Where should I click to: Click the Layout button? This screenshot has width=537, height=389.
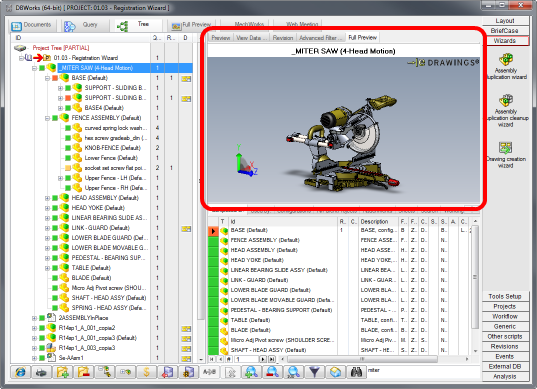(x=505, y=21)
